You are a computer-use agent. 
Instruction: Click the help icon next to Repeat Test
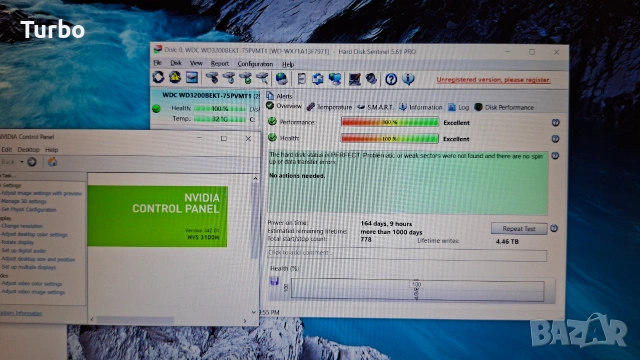[554, 228]
